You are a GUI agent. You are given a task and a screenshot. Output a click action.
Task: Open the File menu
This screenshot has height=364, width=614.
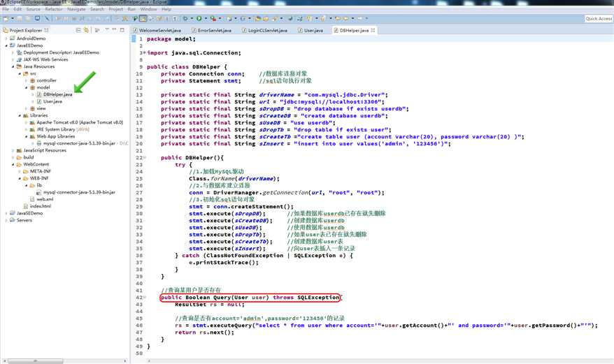(6, 9)
